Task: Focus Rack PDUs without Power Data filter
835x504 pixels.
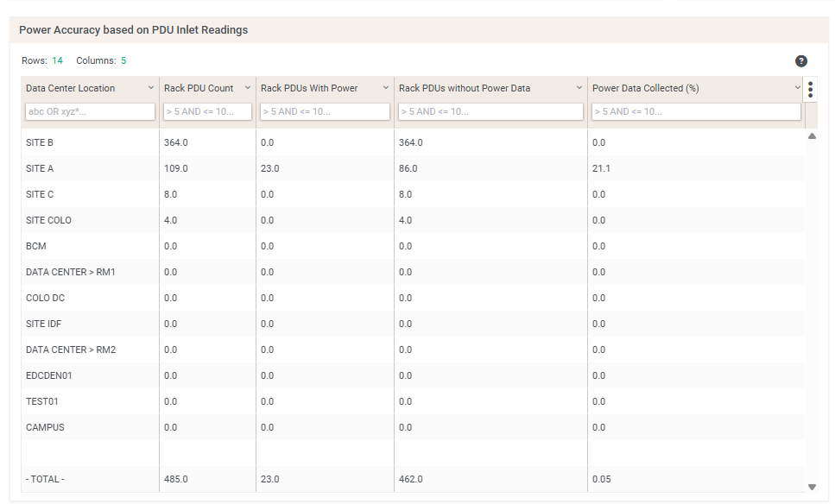Action: click(x=490, y=111)
